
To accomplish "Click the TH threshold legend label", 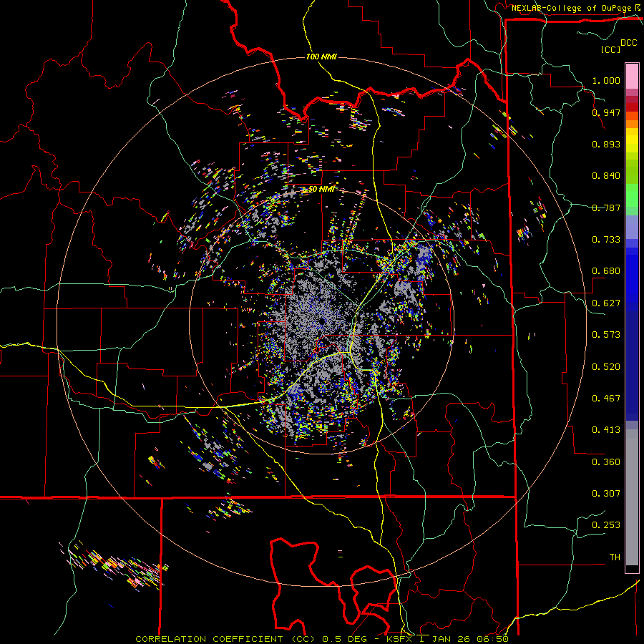I will 615,557.
